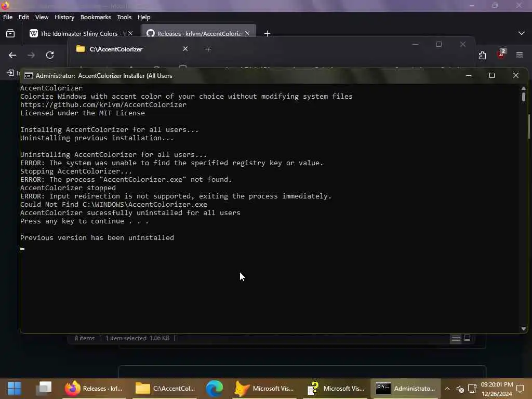Click 'Licensed under the MIT License' line
The width and height of the screenshot is (532, 399).
click(83, 113)
